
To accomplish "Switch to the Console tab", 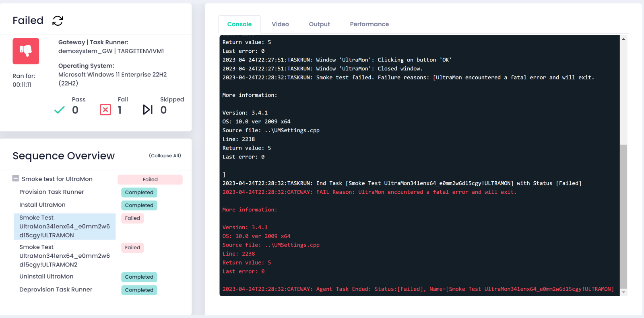I will coord(239,24).
